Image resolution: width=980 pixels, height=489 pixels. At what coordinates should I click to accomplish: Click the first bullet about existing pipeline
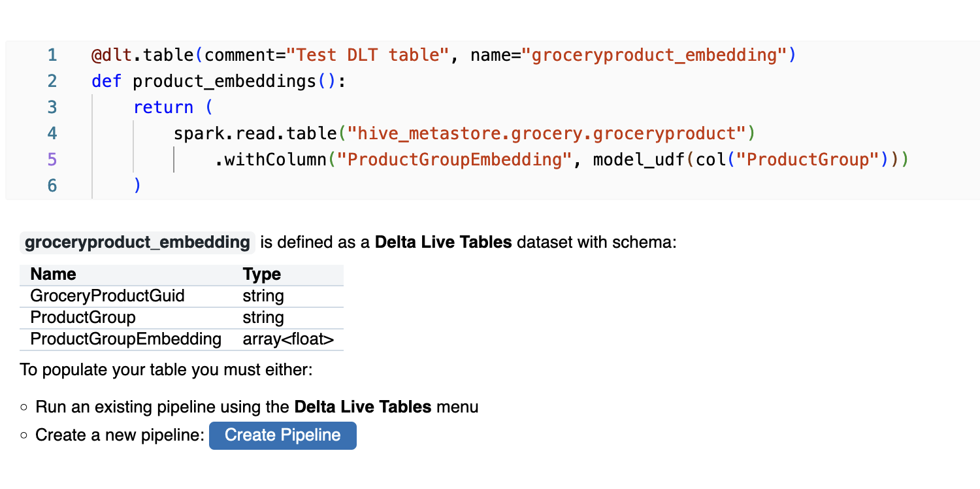(257, 407)
